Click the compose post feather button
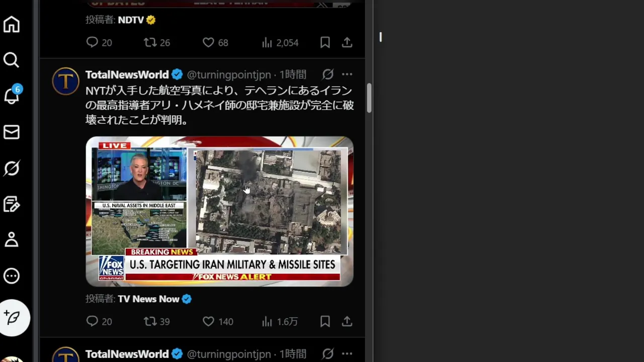The image size is (644, 362). point(15,318)
